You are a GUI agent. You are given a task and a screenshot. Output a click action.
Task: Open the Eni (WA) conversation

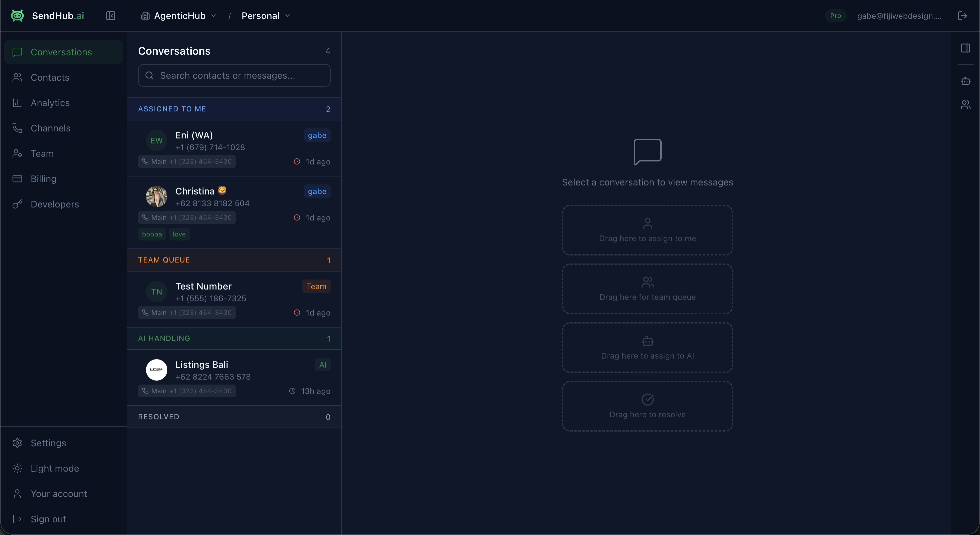(x=234, y=148)
